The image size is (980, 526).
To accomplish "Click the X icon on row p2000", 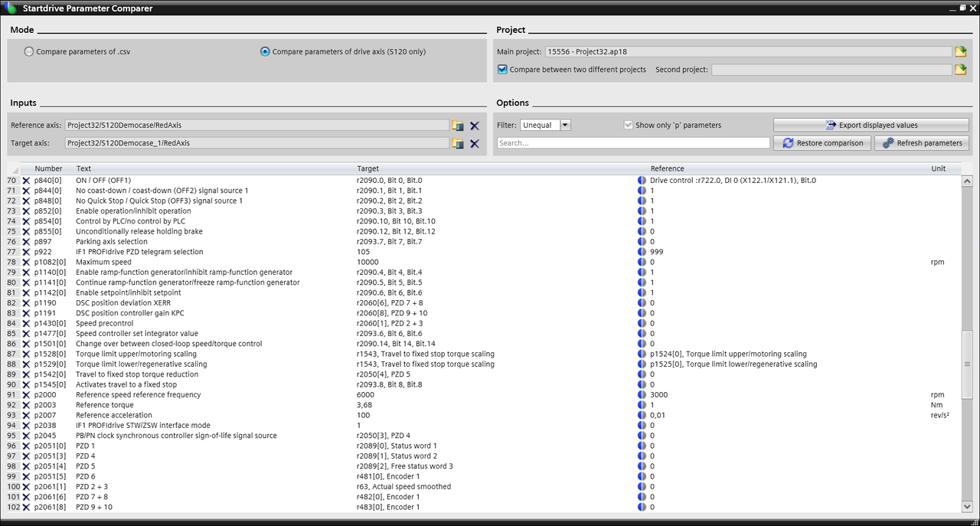I will (x=26, y=395).
